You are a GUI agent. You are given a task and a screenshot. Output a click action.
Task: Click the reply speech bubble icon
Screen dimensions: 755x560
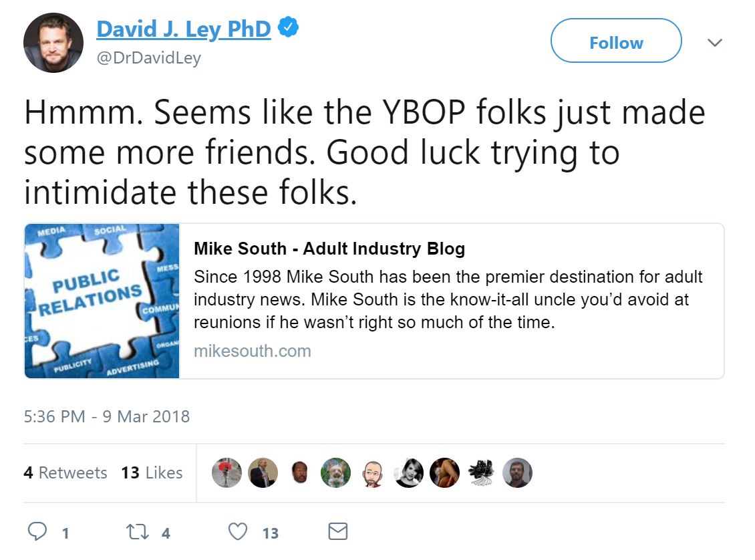(x=38, y=532)
